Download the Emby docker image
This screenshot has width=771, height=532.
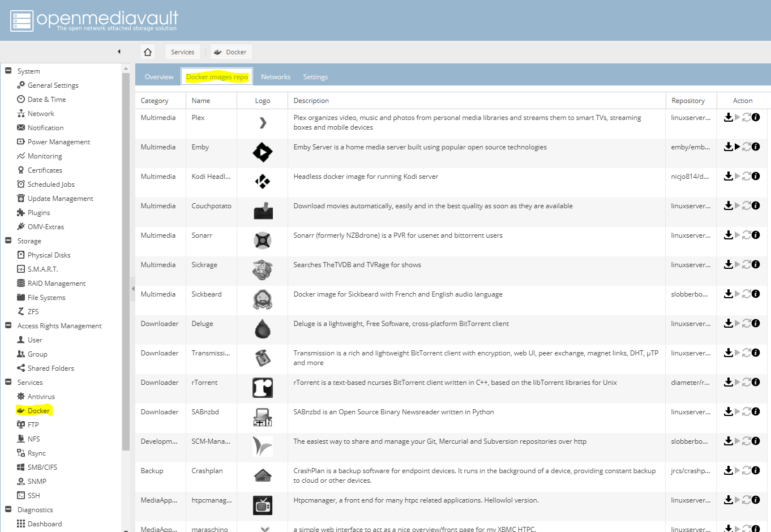729,147
